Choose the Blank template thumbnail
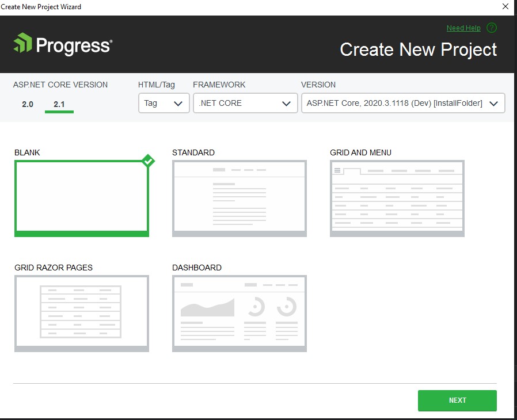The height and width of the screenshot is (420, 517). (82, 198)
